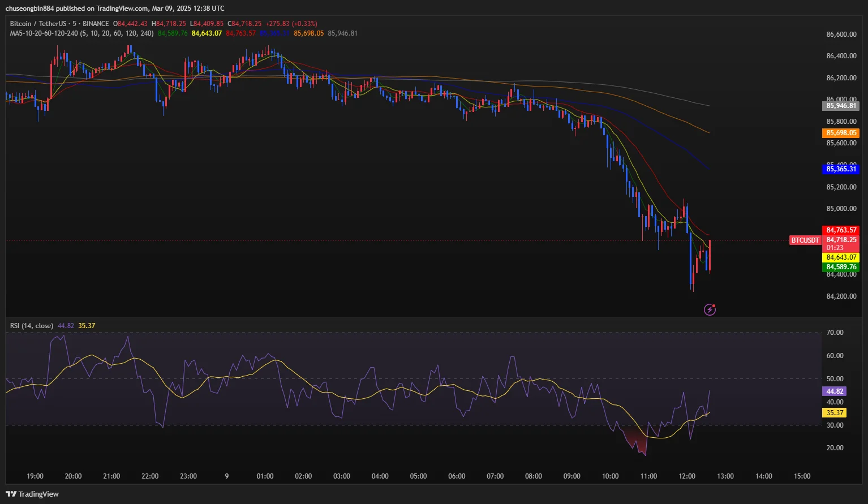Click the 86,600.00 label on price axis

point(841,35)
